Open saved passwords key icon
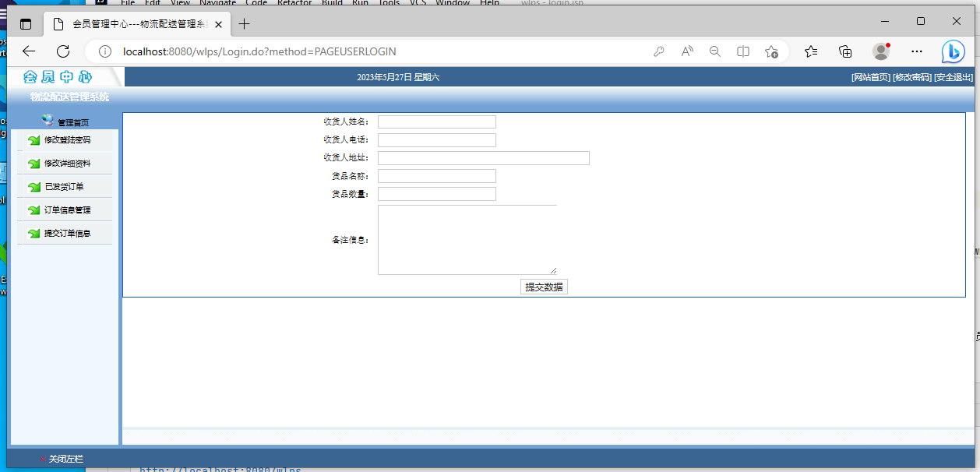 (659, 51)
